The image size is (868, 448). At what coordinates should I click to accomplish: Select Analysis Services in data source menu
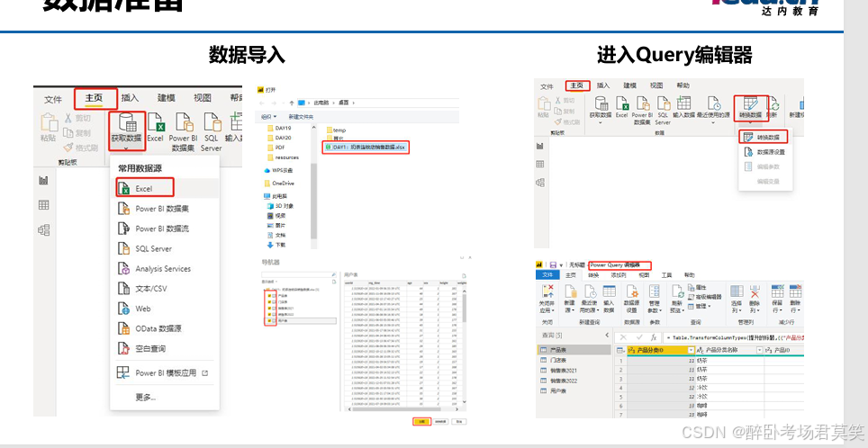tap(165, 268)
